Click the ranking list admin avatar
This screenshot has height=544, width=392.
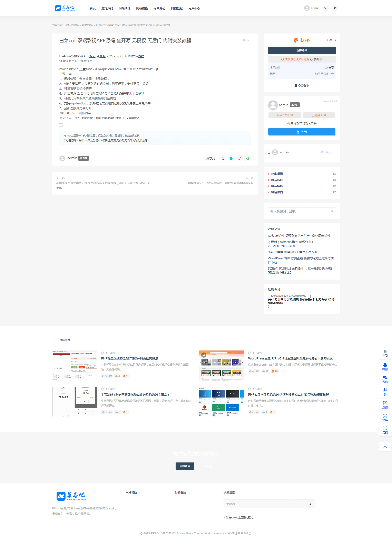click(275, 152)
